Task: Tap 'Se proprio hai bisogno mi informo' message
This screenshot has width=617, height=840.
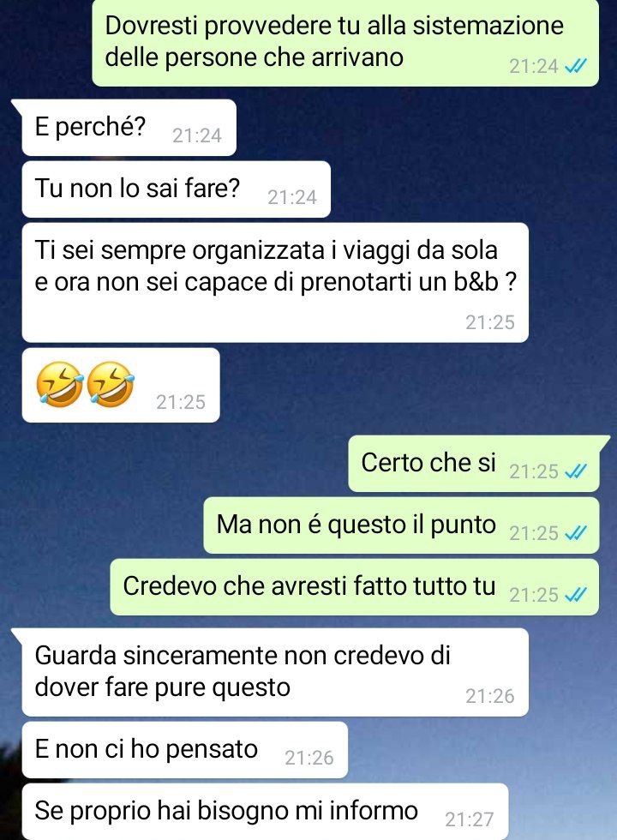Action: (x=265, y=811)
